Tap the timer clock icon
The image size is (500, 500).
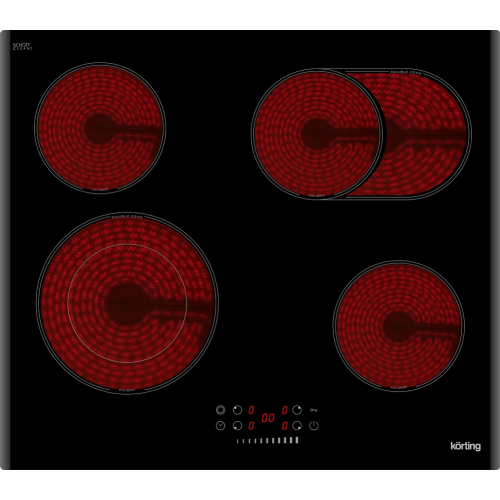(220, 426)
